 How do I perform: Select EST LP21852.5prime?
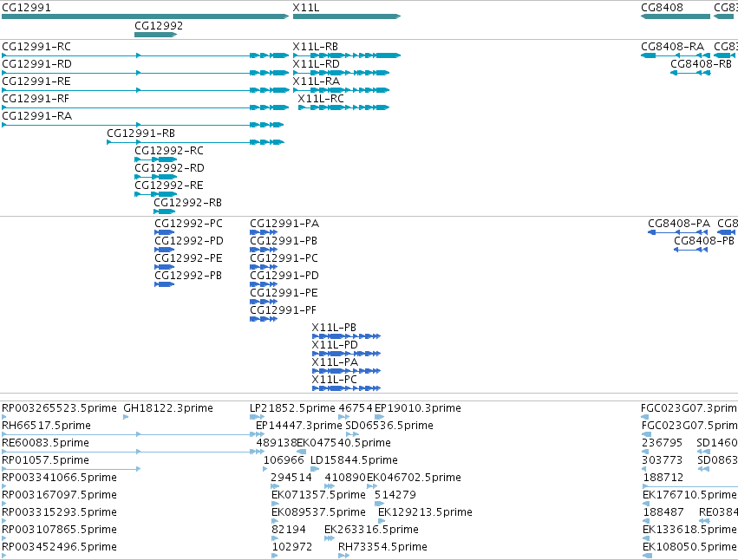click(292, 408)
